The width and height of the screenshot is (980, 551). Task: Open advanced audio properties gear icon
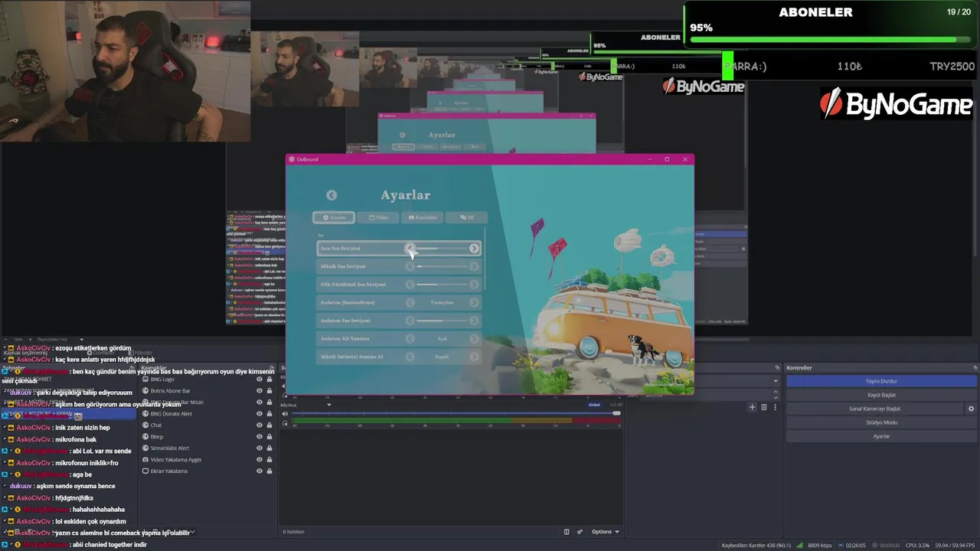click(580, 532)
